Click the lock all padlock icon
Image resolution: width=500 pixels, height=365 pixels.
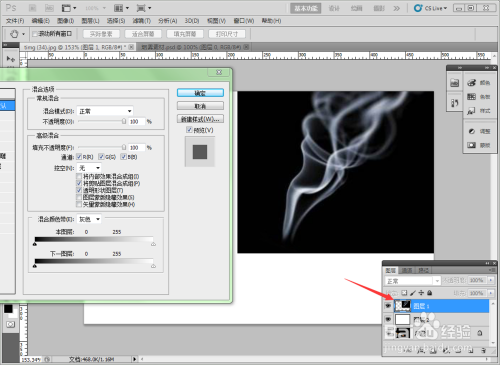[430, 293]
